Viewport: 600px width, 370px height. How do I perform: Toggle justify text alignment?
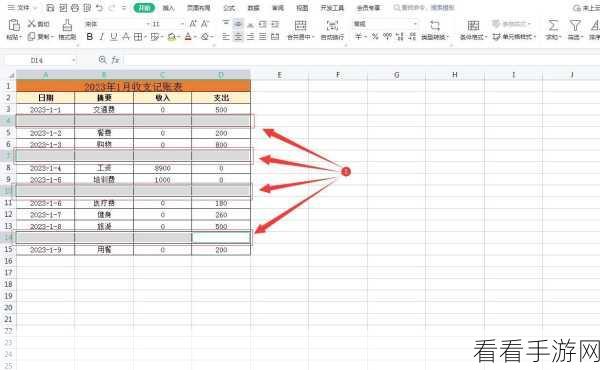click(x=262, y=37)
